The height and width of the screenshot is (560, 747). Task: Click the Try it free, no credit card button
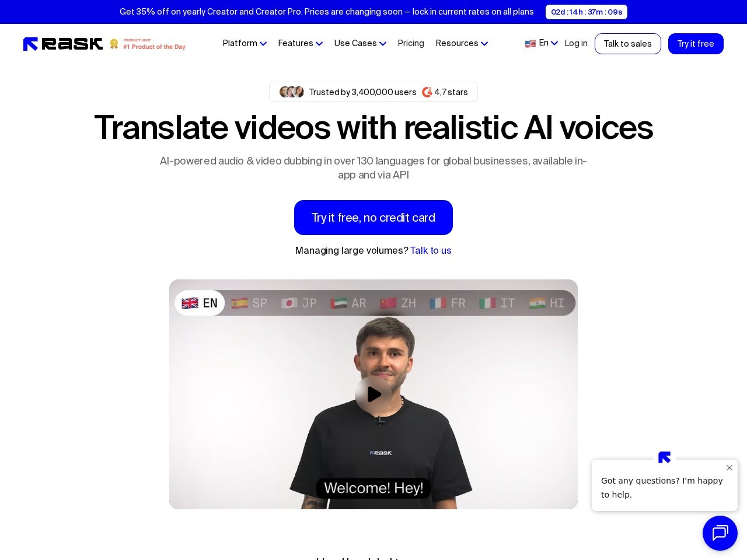point(373,218)
